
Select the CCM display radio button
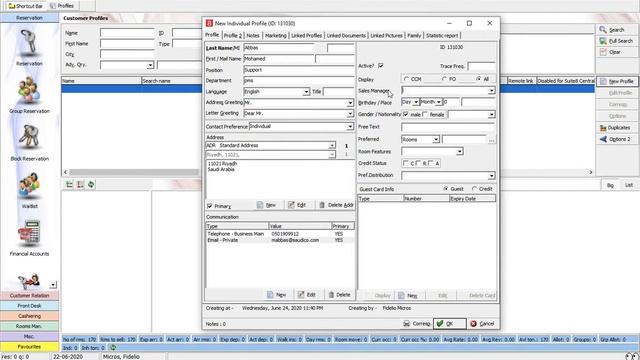[406, 79]
